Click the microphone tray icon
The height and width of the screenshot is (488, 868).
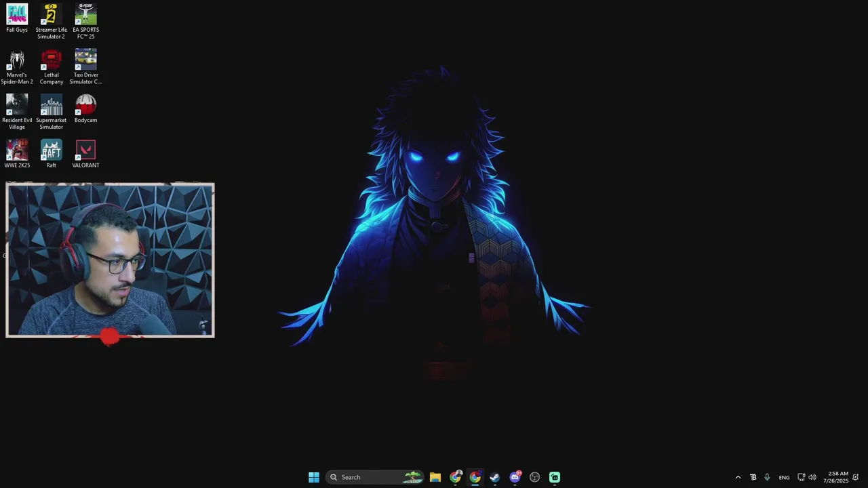[767, 477]
